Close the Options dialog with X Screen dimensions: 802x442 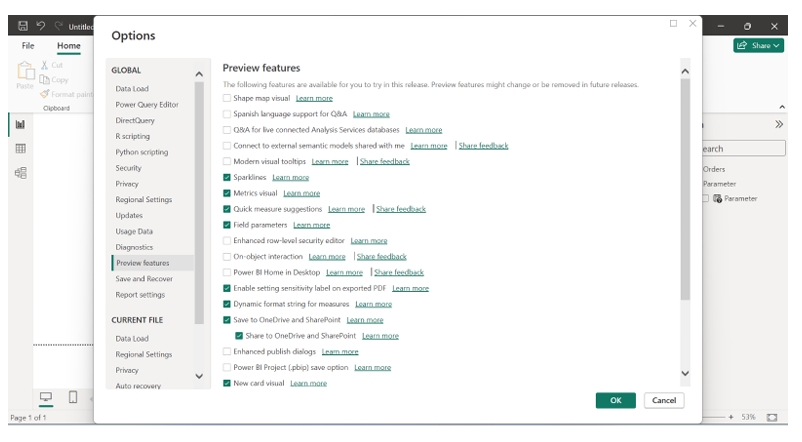(x=693, y=24)
